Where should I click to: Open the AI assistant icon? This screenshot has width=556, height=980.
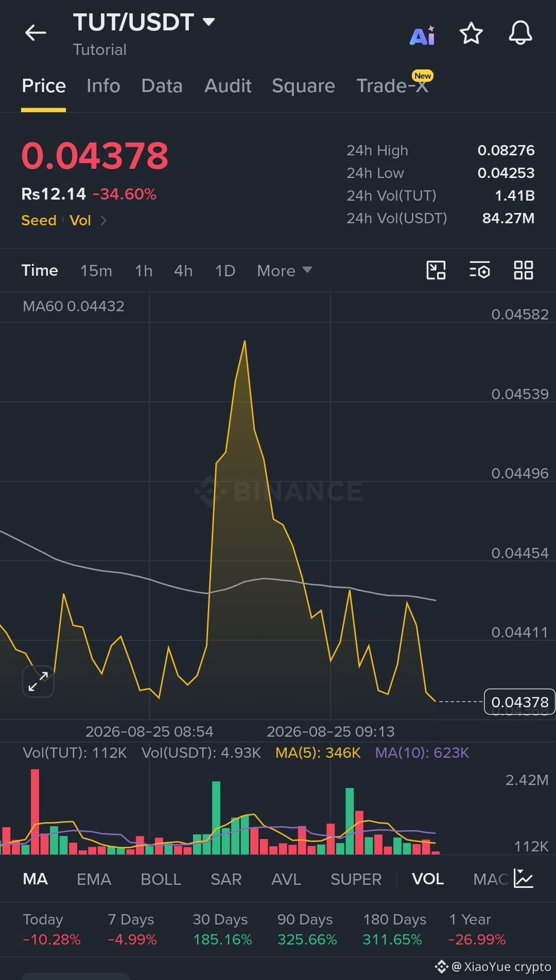(x=422, y=35)
